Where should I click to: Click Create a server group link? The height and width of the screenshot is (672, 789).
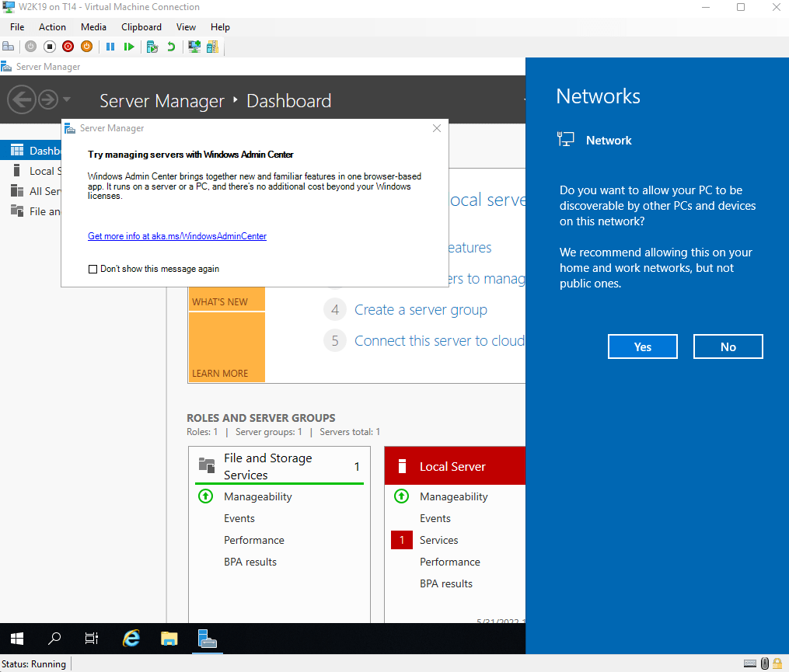(421, 310)
